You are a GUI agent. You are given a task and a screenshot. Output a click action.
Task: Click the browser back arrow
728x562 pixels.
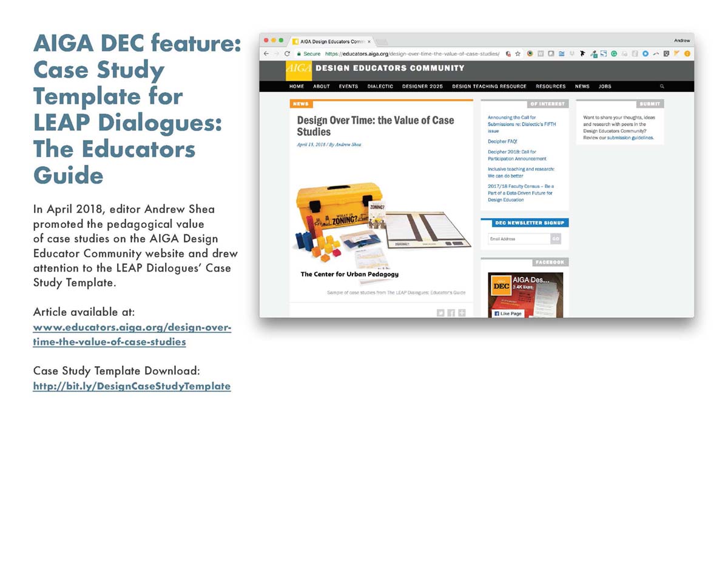(266, 53)
